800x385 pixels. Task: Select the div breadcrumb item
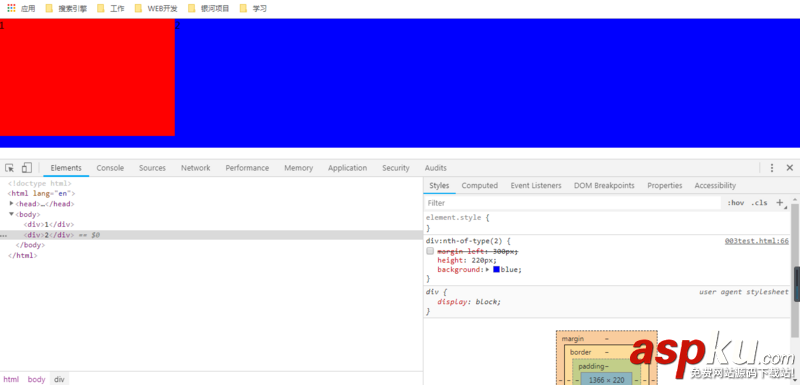click(x=60, y=379)
